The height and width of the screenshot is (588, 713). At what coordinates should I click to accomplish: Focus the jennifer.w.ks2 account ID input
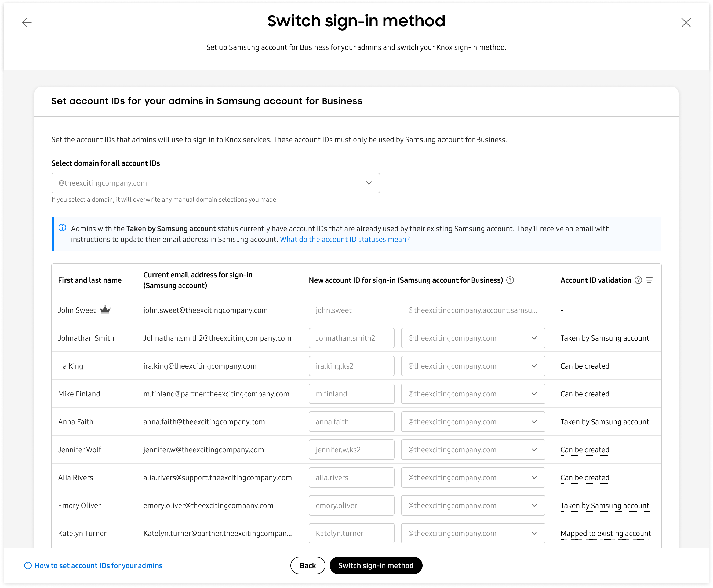pyautogui.click(x=351, y=450)
